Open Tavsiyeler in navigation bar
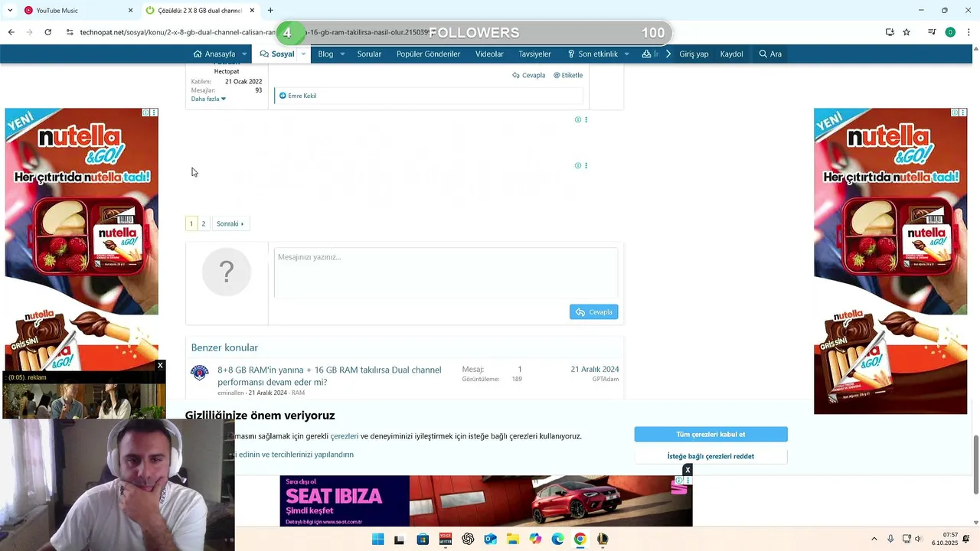 (534, 54)
